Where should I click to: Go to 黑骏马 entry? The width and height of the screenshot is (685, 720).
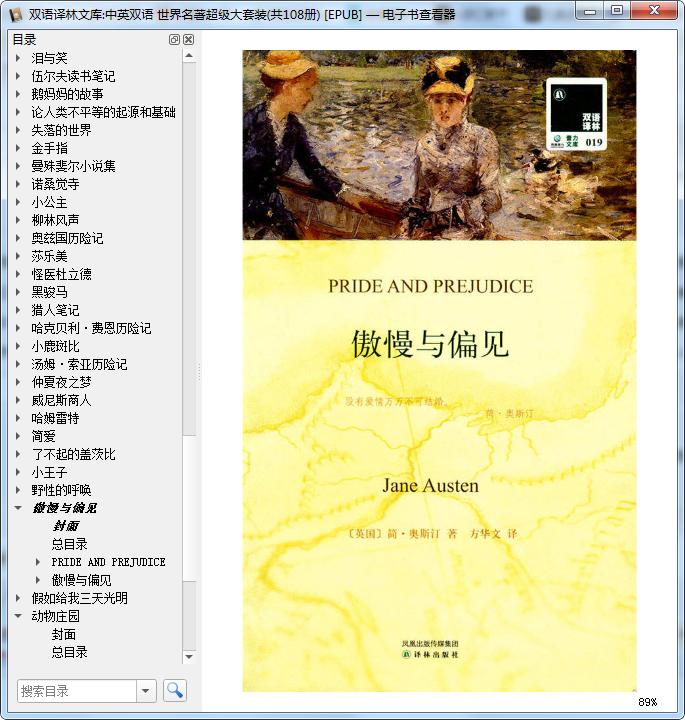point(49,292)
